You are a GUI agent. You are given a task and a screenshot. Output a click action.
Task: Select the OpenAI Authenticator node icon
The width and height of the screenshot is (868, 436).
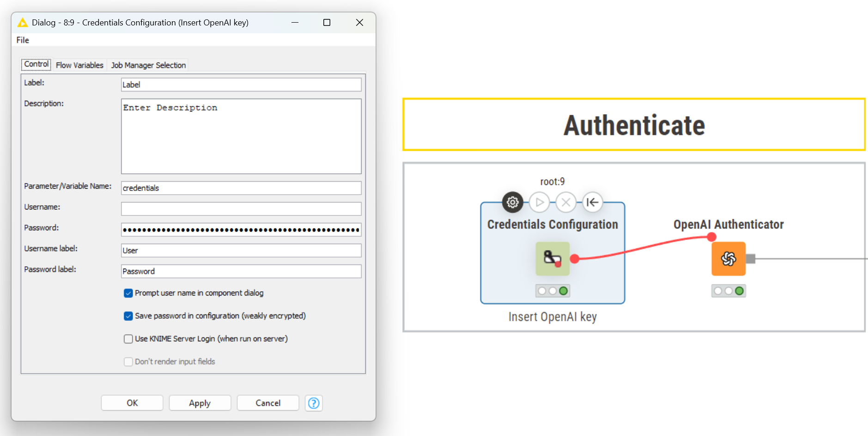[728, 258]
